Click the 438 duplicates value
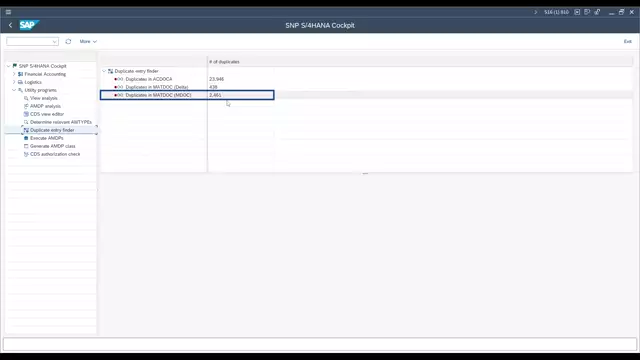Screen dimensions: 640x360 213,87
